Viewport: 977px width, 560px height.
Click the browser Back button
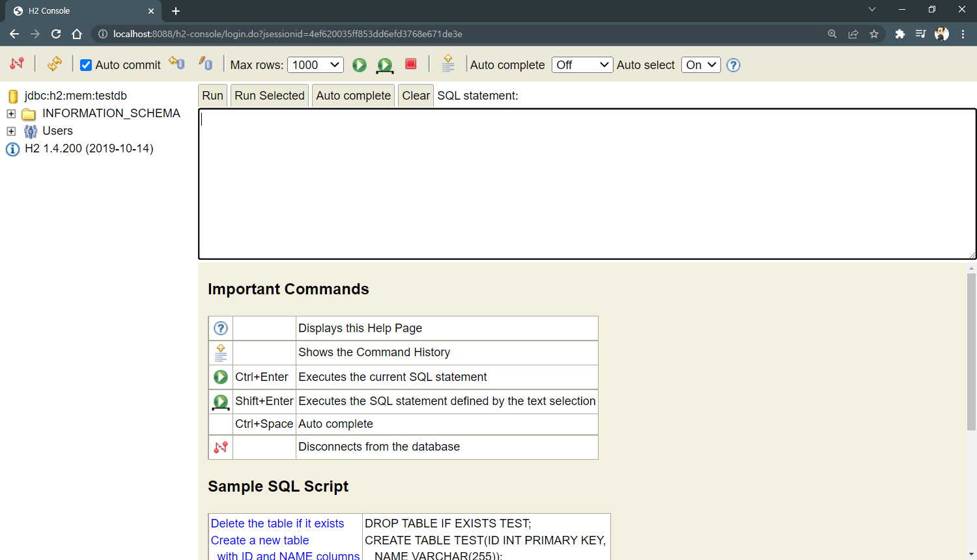coord(14,34)
